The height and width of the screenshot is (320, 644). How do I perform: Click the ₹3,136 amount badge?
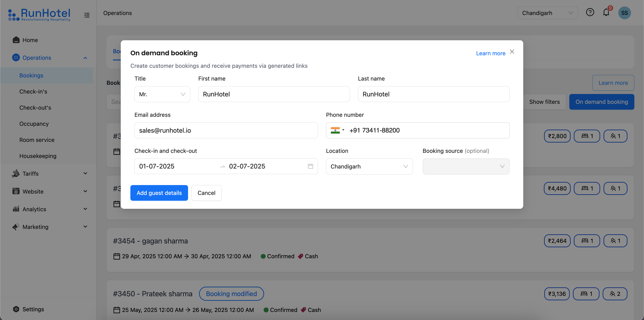point(557,294)
